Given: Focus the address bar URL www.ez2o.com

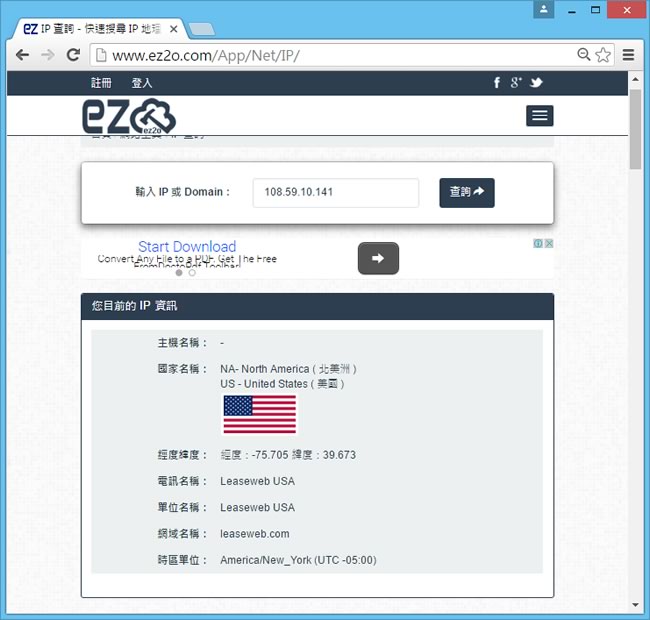Looking at the screenshot, I should 206,55.
